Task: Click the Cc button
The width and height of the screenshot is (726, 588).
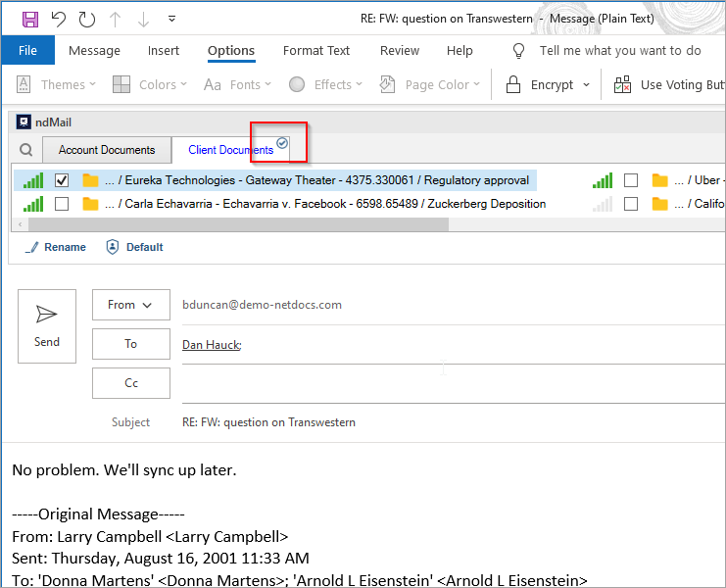Action: (x=130, y=383)
